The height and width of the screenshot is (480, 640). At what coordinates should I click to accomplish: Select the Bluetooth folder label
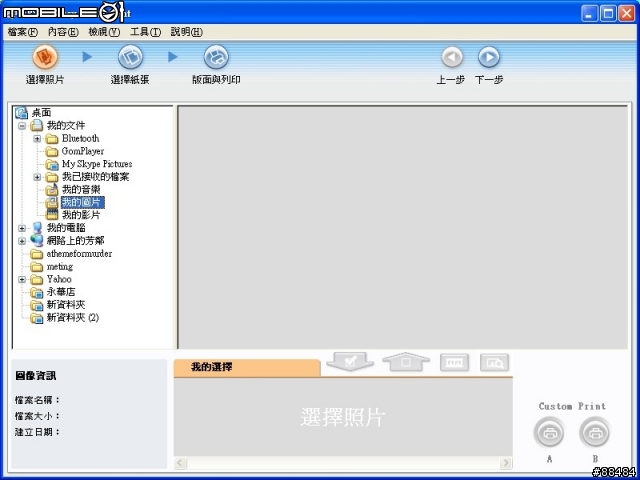coord(80,138)
